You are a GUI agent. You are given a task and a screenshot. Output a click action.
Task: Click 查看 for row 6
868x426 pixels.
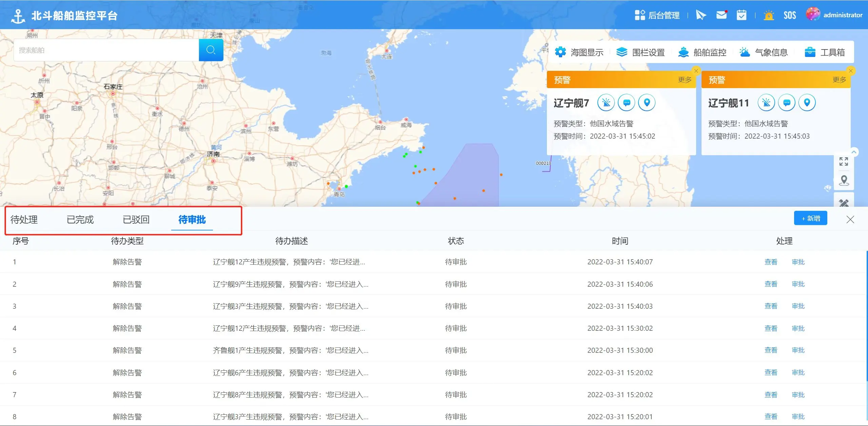(x=771, y=372)
